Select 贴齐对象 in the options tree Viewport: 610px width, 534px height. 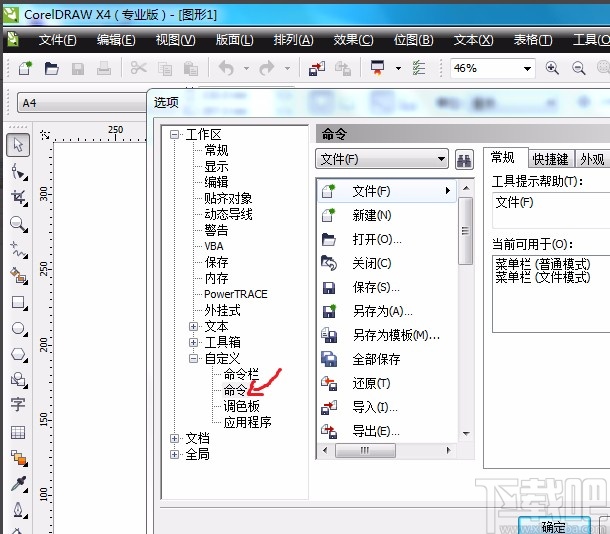click(x=228, y=198)
